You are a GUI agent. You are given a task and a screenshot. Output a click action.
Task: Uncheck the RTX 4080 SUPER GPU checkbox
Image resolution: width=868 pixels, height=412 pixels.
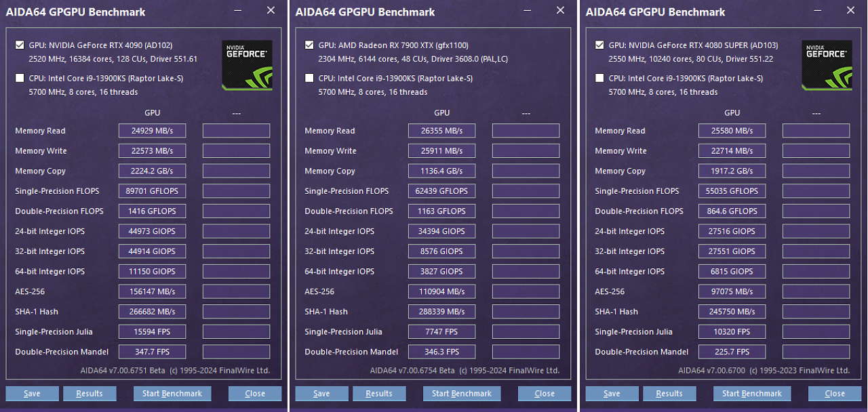(599, 45)
